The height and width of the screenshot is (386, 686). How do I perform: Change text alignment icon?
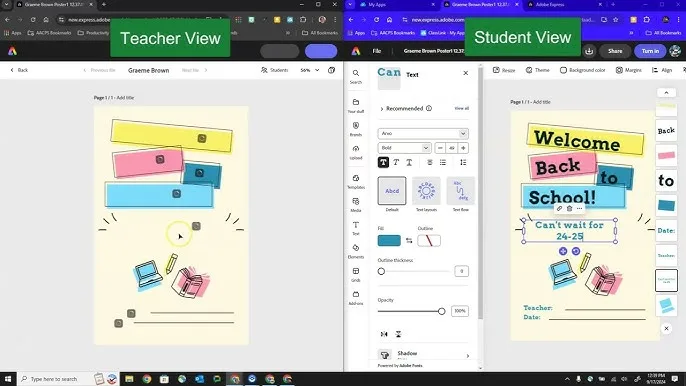coord(430,162)
